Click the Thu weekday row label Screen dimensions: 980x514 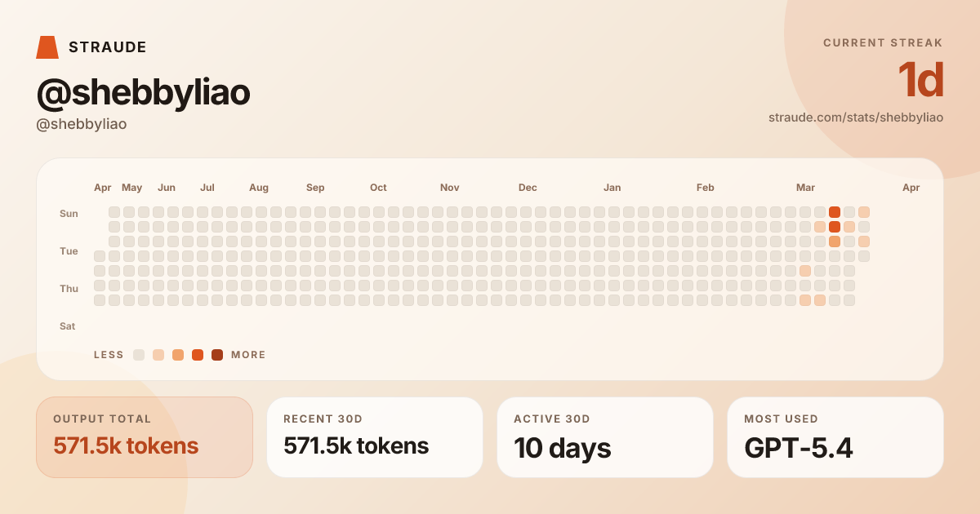coord(69,289)
